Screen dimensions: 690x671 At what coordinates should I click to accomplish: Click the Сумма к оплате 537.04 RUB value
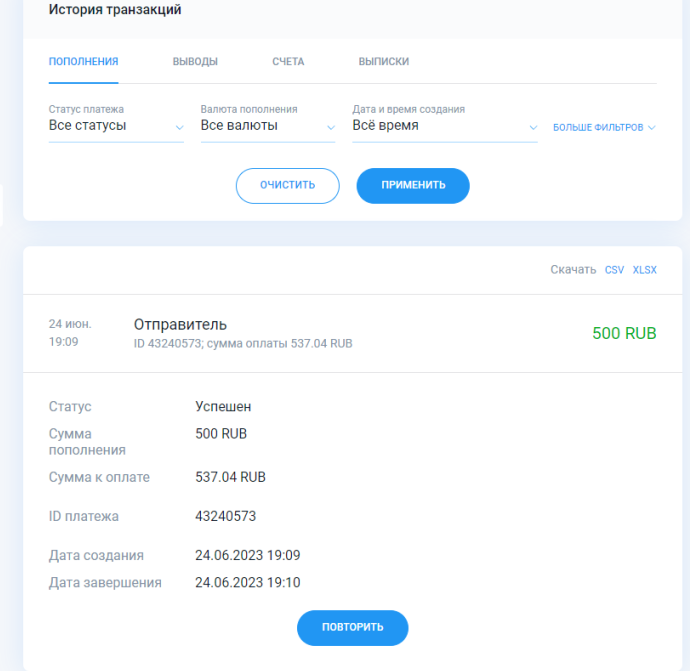pyautogui.click(x=230, y=477)
